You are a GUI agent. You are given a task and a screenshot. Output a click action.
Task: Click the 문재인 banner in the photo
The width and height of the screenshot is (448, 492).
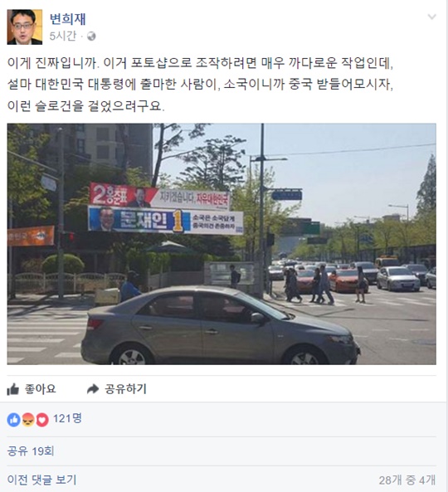tap(166, 220)
